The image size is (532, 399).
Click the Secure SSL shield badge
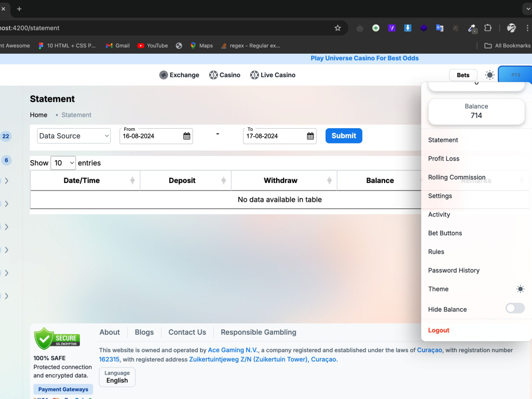[x=57, y=338]
